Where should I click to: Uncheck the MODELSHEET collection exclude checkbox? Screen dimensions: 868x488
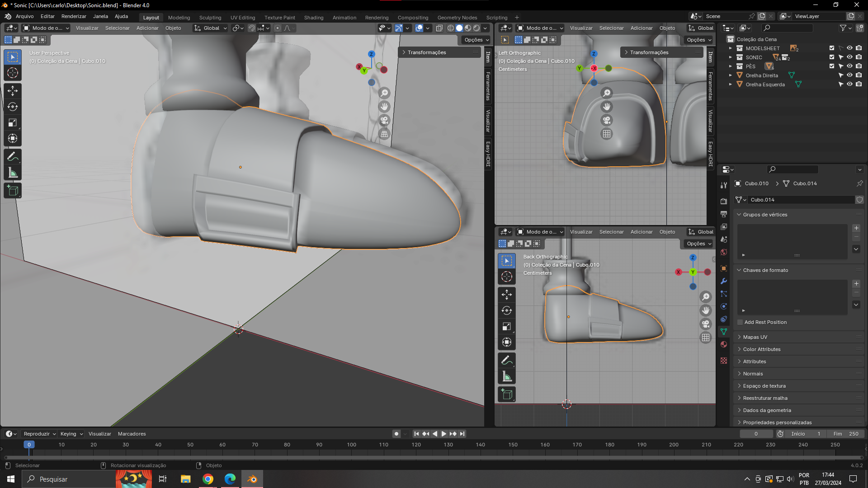[832, 48]
